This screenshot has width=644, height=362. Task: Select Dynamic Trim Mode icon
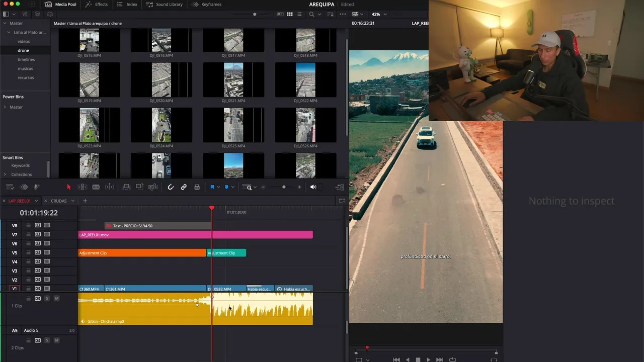[x=109, y=187]
